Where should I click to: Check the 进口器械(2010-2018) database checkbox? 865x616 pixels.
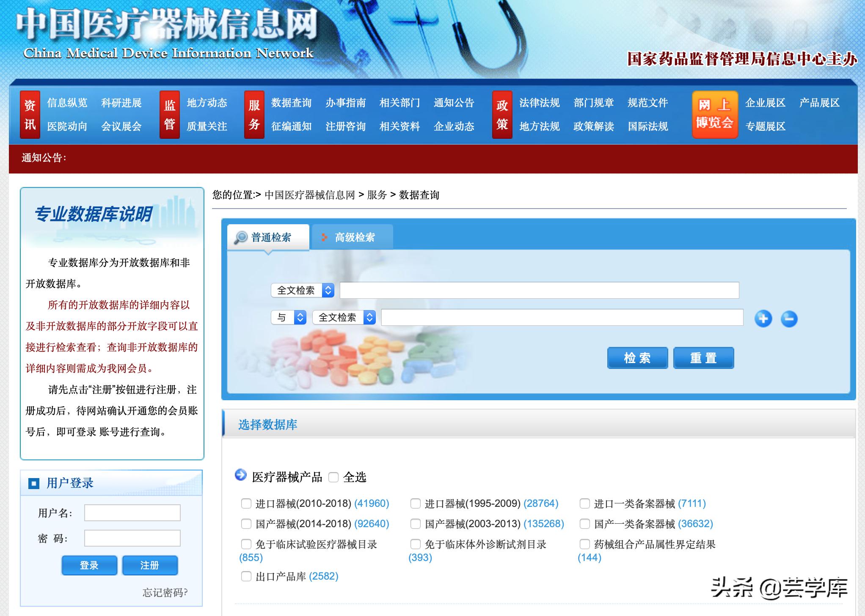[246, 503]
